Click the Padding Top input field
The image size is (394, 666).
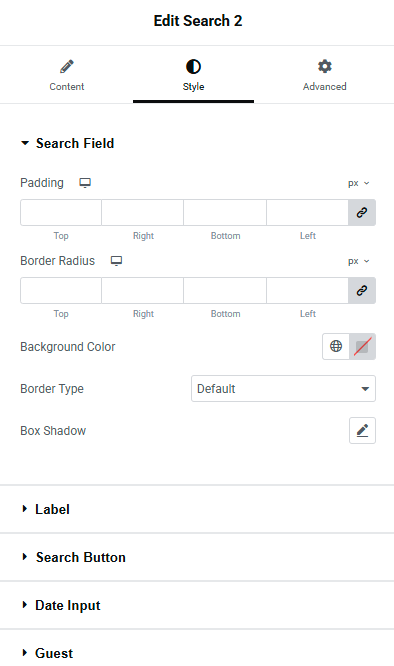click(x=61, y=212)
